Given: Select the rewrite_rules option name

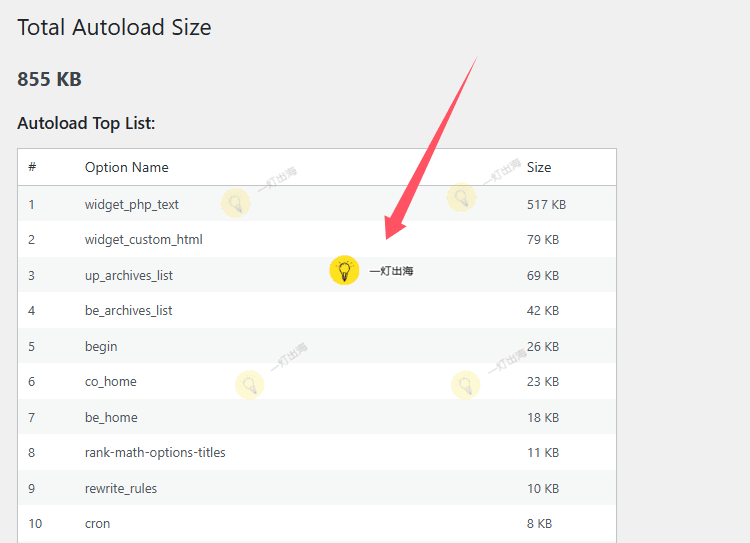Looking at the screenshot, I should 121,489.
